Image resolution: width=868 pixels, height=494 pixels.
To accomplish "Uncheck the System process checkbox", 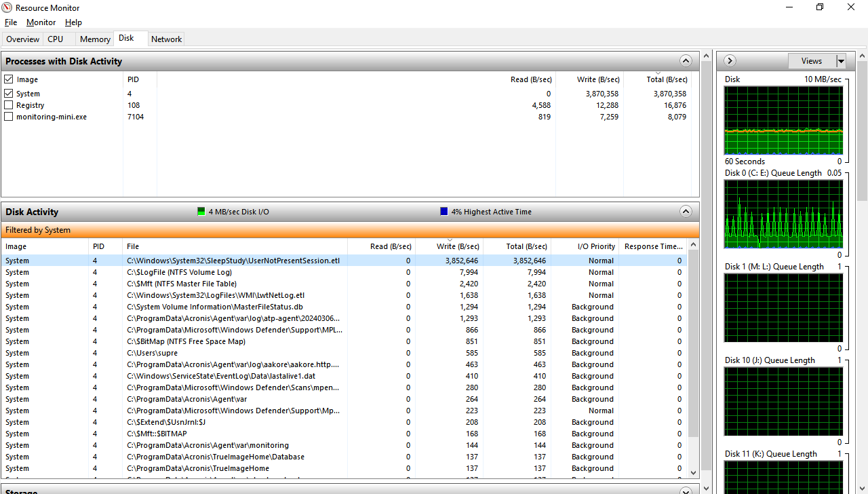I will tap(9, 94).
